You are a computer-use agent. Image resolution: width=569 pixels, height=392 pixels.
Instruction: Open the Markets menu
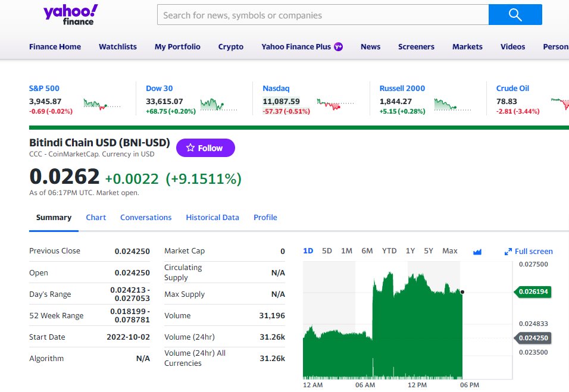[x=467, y=47]
